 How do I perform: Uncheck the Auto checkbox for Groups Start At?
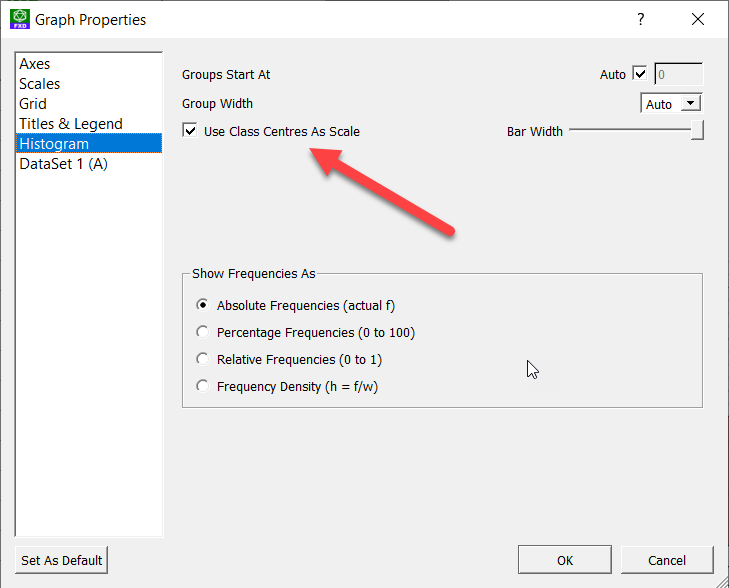640,74
